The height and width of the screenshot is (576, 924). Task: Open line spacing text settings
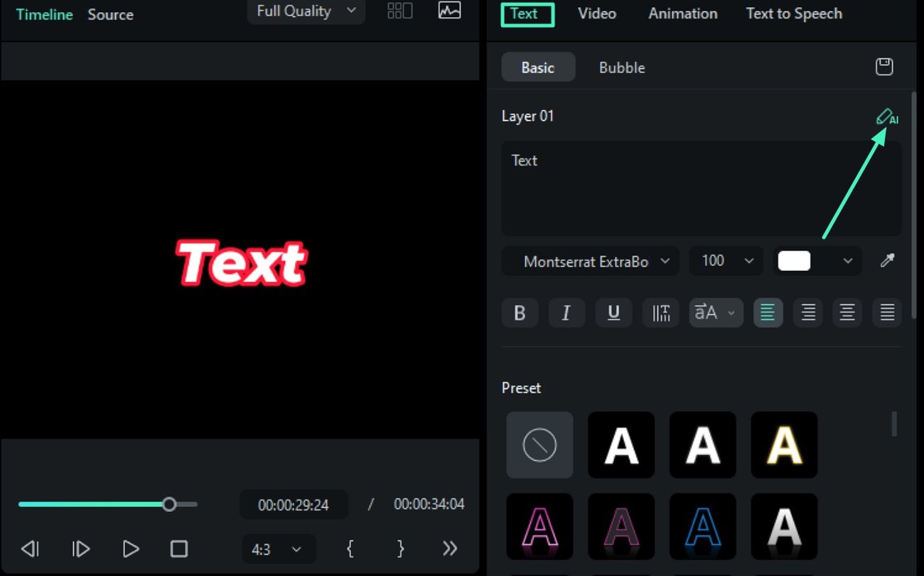[661, 313]
